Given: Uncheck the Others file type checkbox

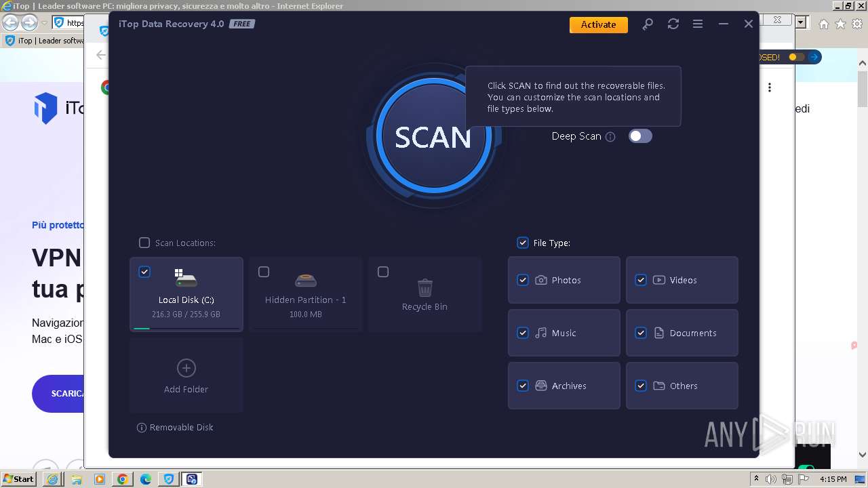Looking at the screenshot, I should click(x=641, y=386).
